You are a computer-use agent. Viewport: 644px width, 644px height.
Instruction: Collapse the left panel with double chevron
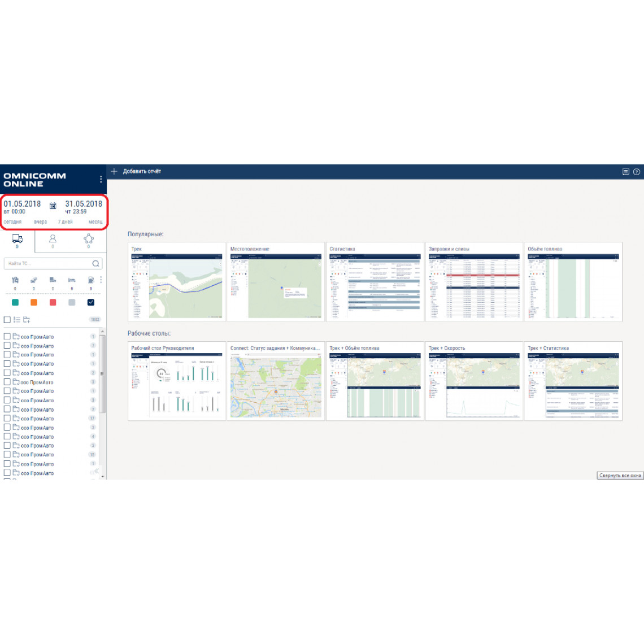click(96, 471)
